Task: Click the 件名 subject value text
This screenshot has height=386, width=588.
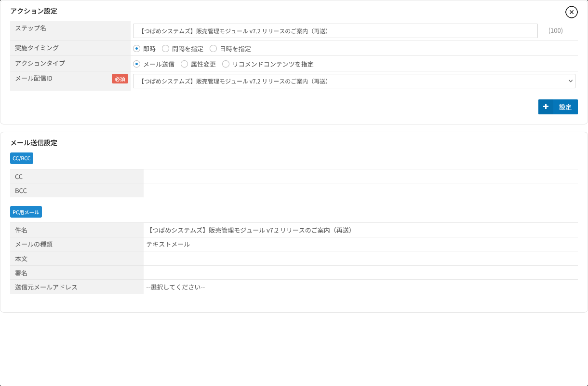Action: [251, 231]
